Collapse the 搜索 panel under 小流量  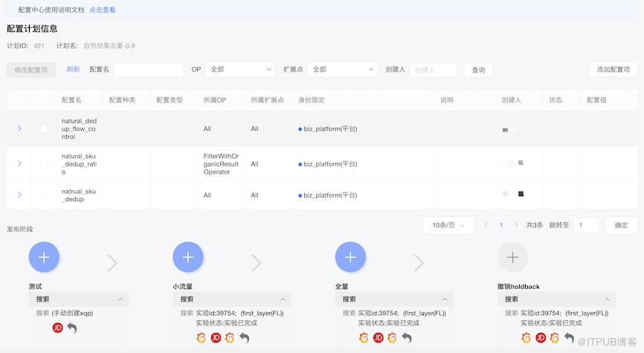283,299
